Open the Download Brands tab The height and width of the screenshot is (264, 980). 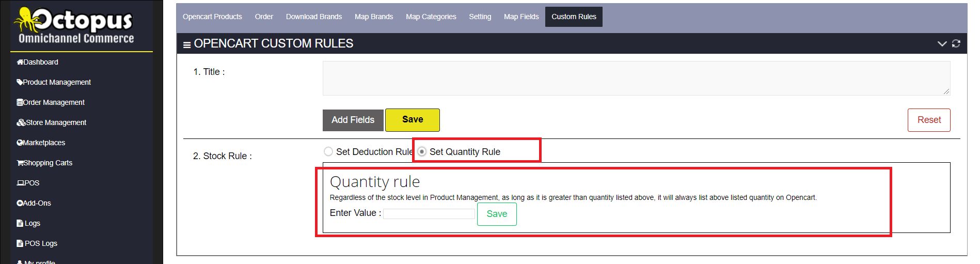click(x=314, y=17)
